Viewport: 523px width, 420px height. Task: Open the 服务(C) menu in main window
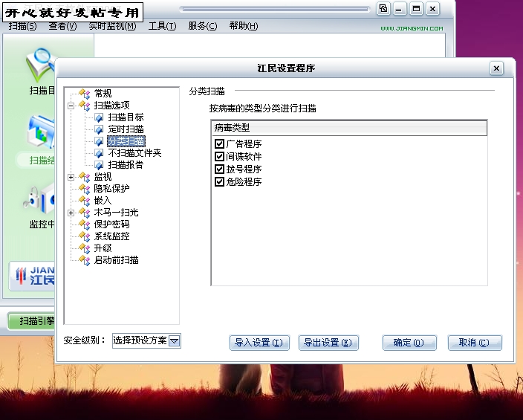[203, 26]
